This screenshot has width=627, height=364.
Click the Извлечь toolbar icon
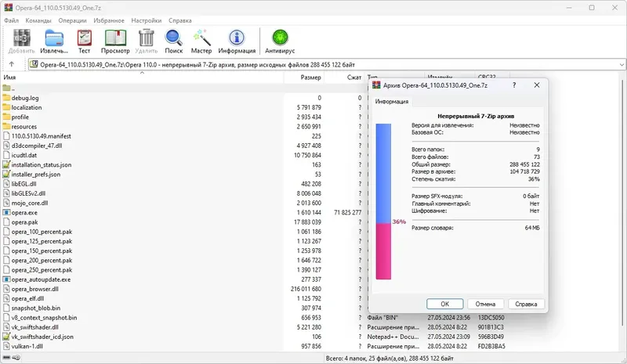click(54, 38)
